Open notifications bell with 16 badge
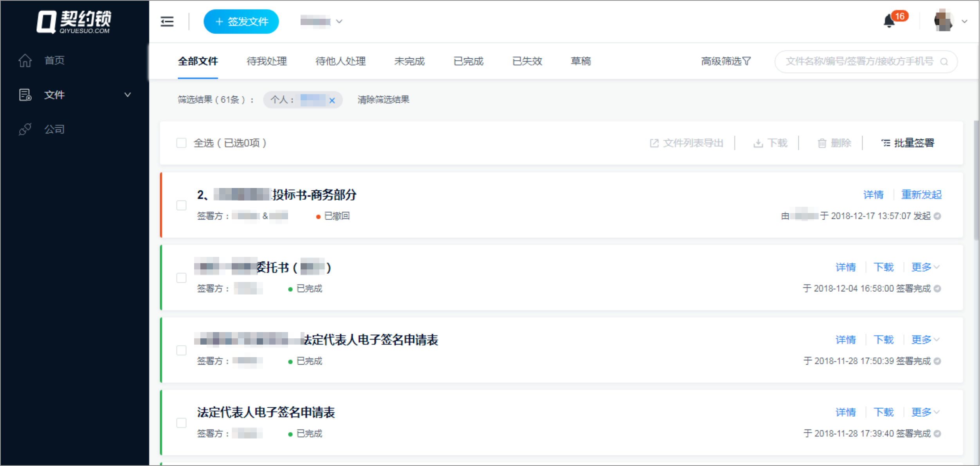This screenshot has width=980, height=466. [x=889, y=21]
